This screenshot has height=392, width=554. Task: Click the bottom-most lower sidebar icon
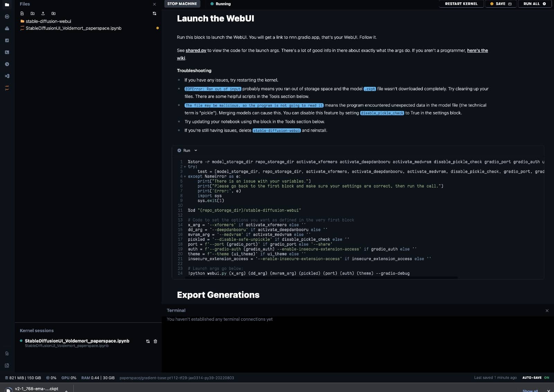tap(7, 365)
